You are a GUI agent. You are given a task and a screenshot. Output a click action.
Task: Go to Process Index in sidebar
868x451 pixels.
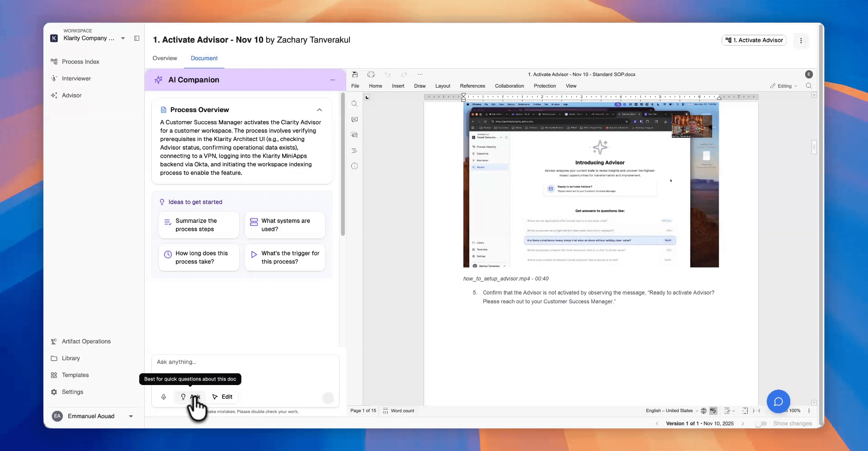tap(75, 62)
